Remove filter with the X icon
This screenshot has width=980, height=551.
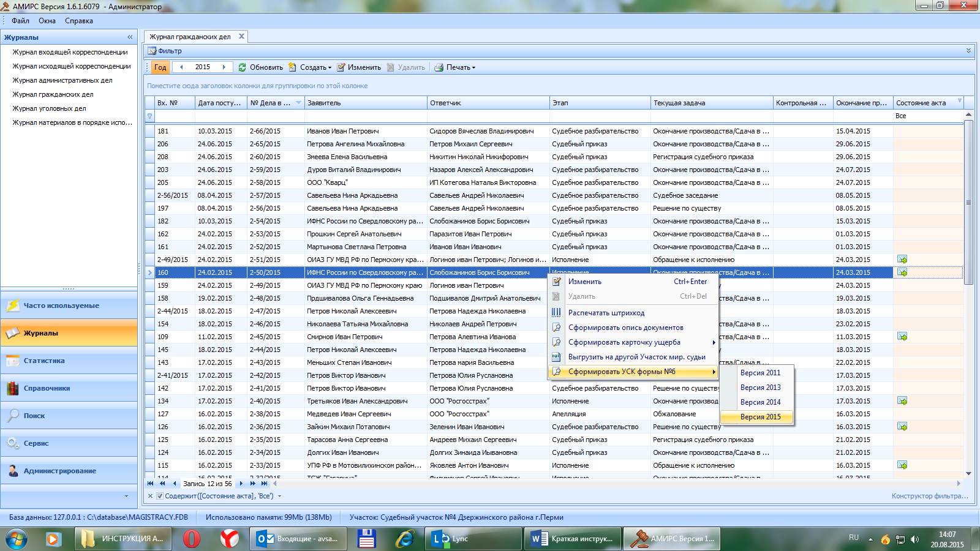point(150,496)
